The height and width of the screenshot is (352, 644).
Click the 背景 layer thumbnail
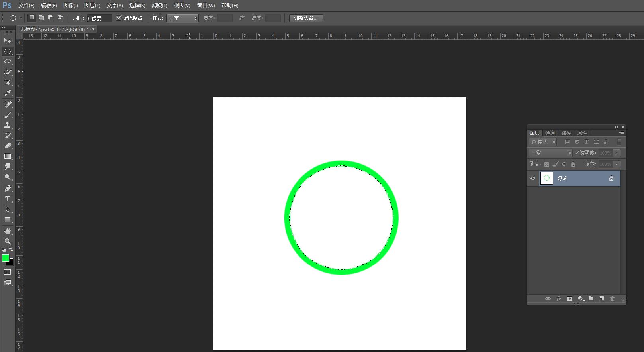(x=546, y=178)
